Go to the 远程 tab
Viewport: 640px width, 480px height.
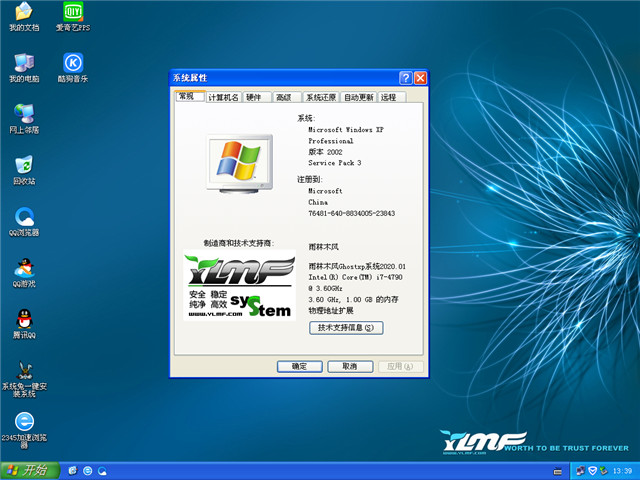[388, 97]
